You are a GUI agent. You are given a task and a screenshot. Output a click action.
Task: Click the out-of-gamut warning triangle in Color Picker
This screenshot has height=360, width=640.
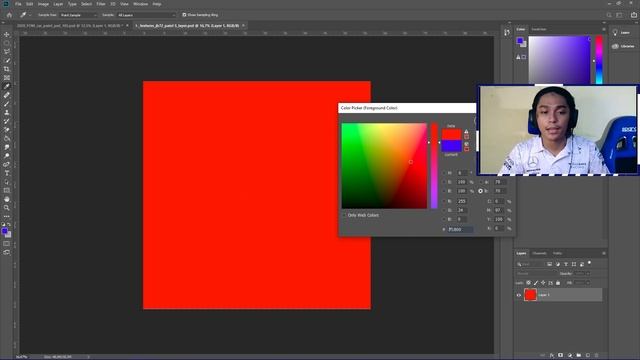click(x=467, y=131)
